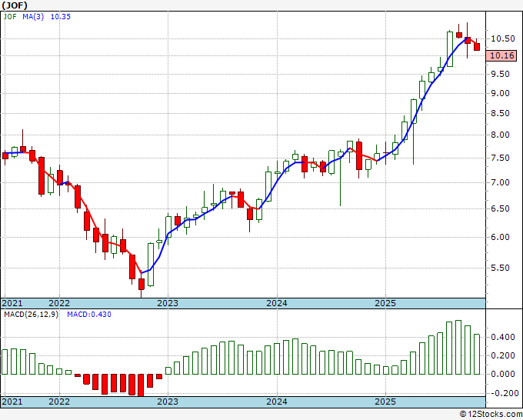The height and width of the screenshot is (420, 523).
Task: Click 2024 on the price chart timeline
Action: 277,303
